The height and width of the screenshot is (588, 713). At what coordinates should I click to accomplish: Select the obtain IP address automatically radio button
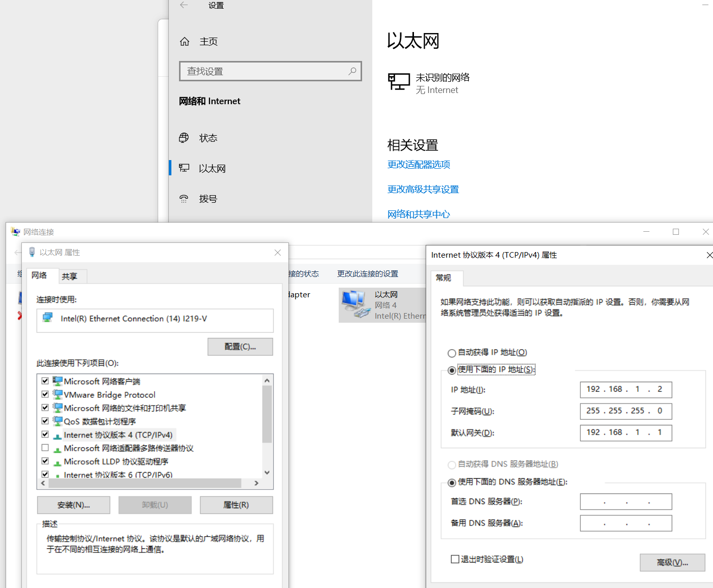coord(452,353)
